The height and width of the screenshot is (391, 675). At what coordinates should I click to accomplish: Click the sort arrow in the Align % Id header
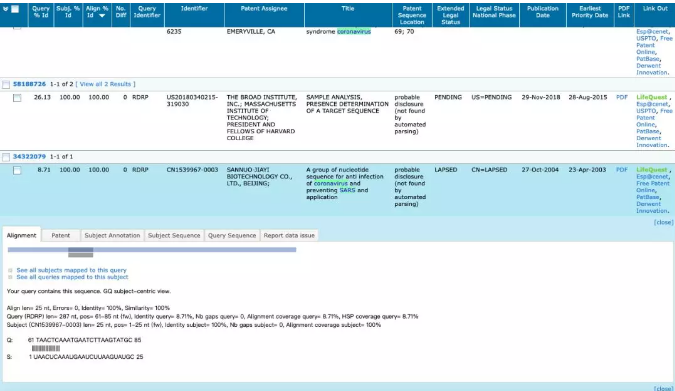click(x=102, y=16)
